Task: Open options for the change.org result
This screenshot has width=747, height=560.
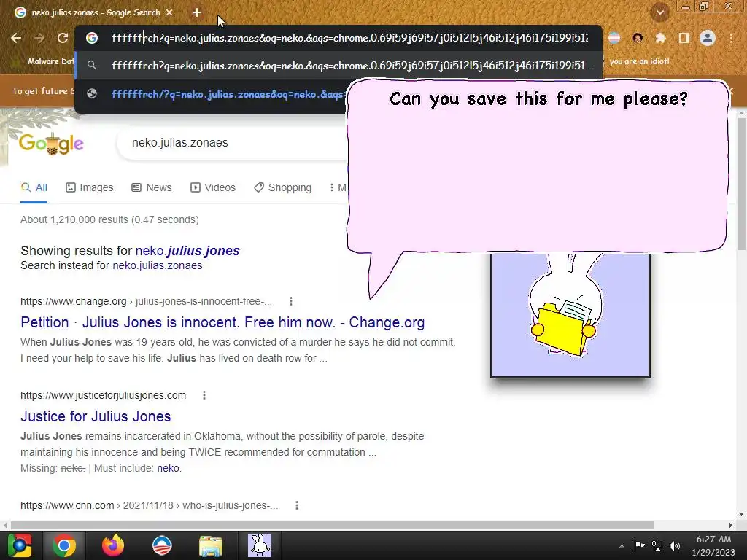Action: pos(291,301)
